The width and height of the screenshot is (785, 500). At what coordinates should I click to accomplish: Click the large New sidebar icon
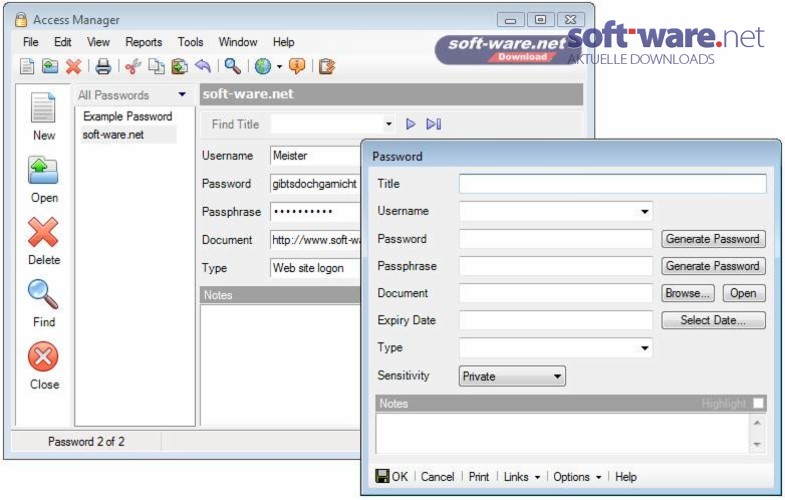click(x=44, y=107)
